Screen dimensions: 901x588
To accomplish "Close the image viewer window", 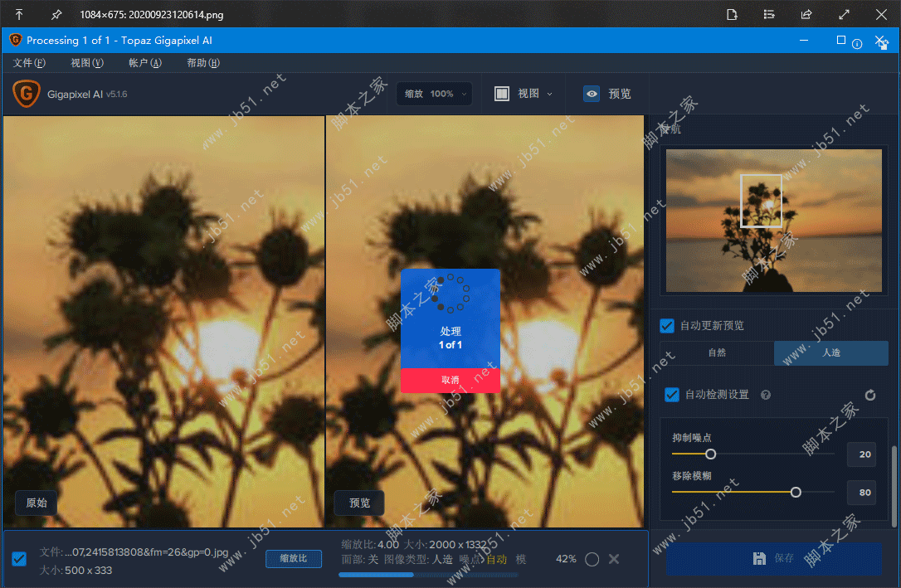I will 881,14.
